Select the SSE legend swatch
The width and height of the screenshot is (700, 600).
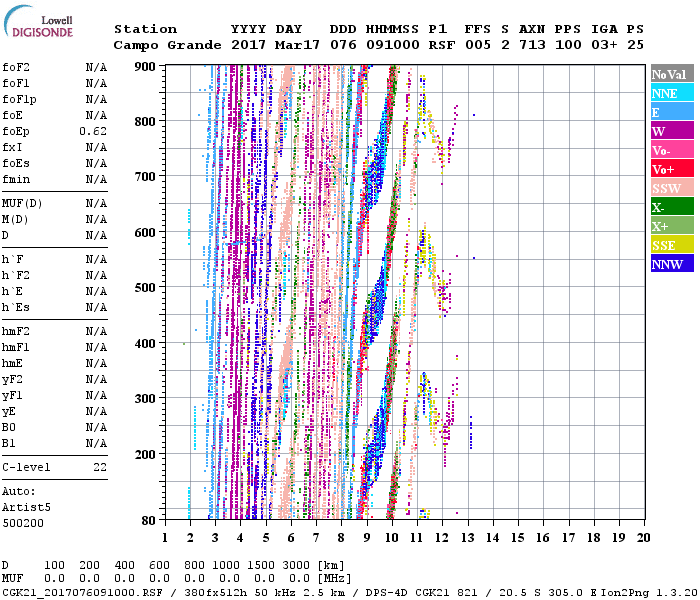672,245
